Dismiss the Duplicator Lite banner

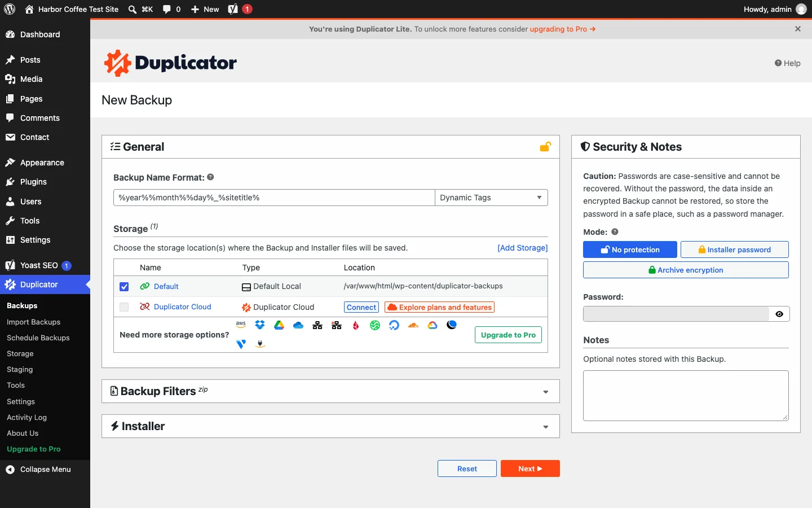(x=798, y=29)
